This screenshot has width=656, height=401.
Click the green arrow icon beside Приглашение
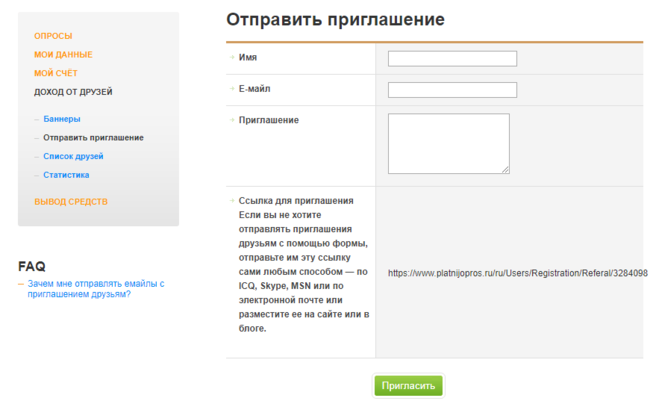(x=232, y=120)
